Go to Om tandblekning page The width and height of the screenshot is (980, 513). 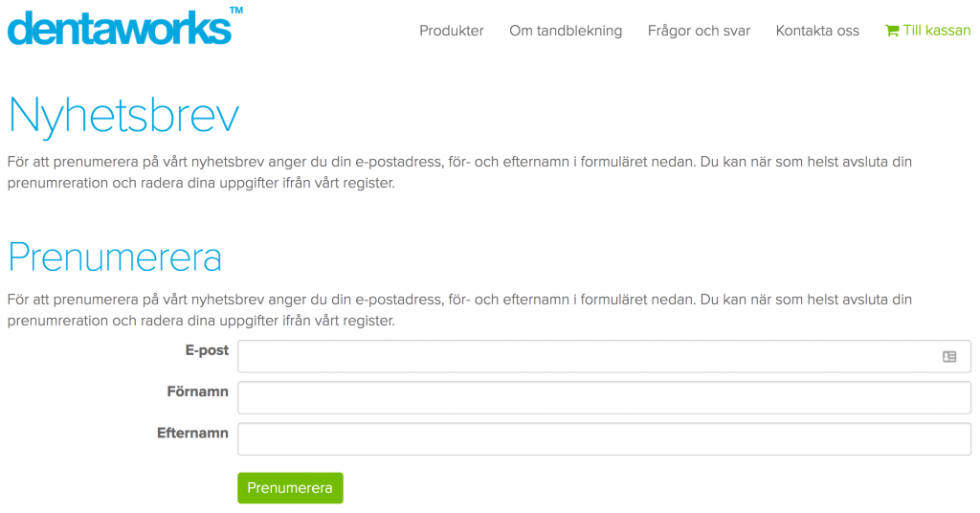coord(566,31)
